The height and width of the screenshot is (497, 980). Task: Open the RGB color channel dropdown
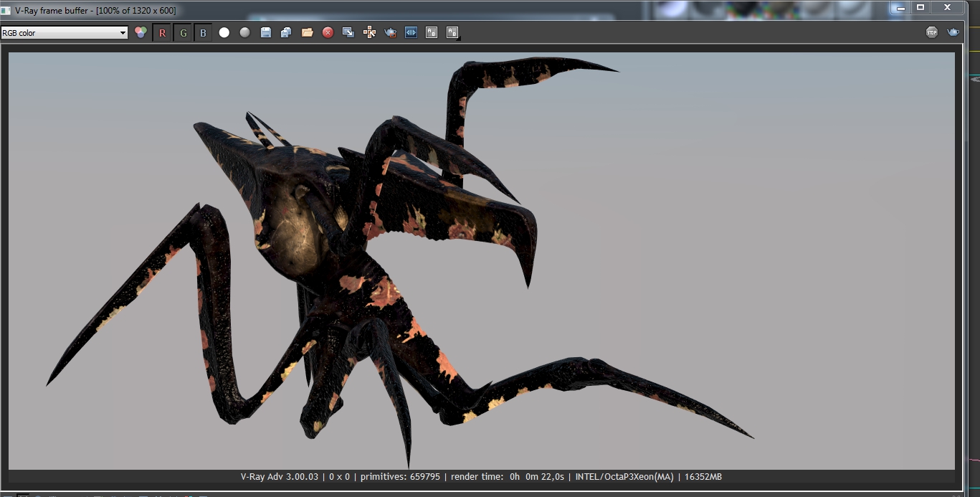point(64,33)
